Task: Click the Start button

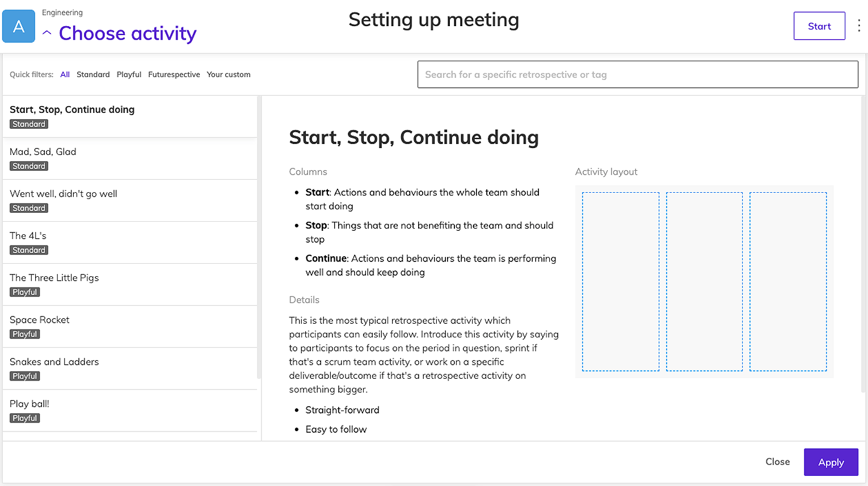Action: [x=819, y=26]
